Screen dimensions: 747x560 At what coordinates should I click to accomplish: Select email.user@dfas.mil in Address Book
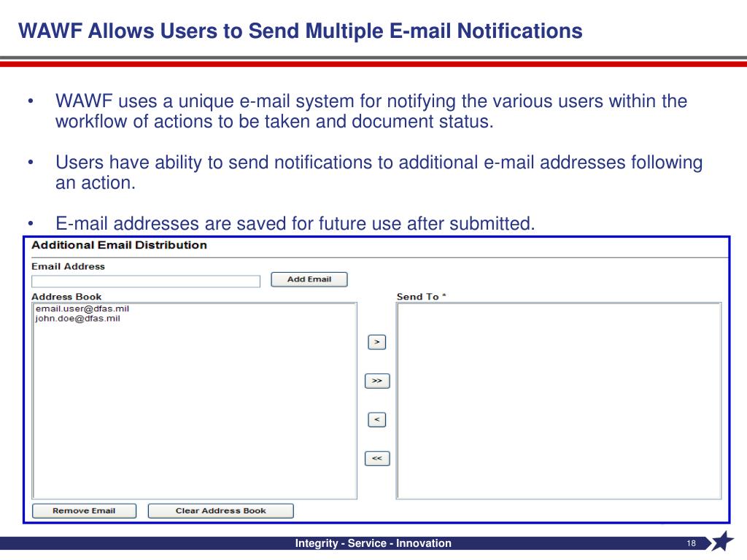pos(82,308)
